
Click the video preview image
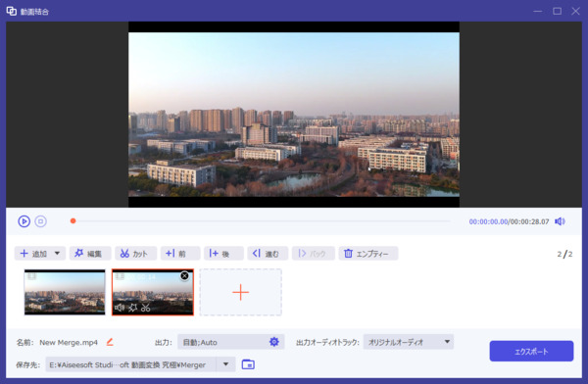(294, 115)
